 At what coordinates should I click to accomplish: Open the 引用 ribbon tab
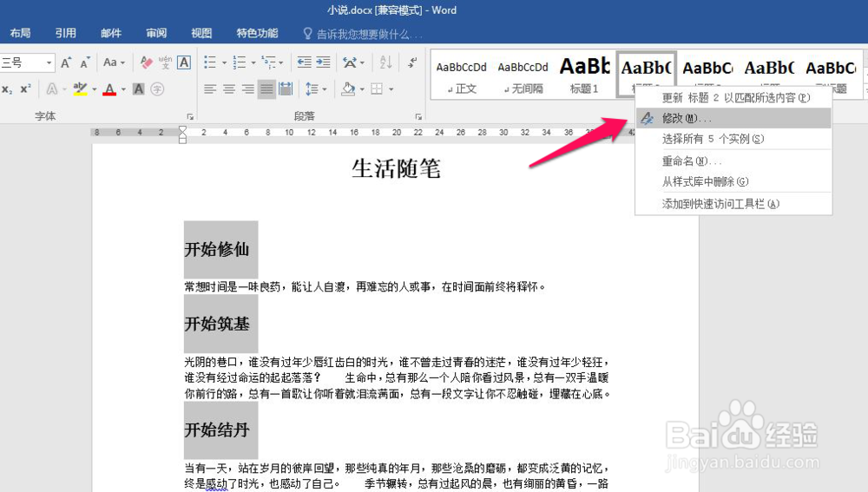pyautogui.click(x=66, y=33)
